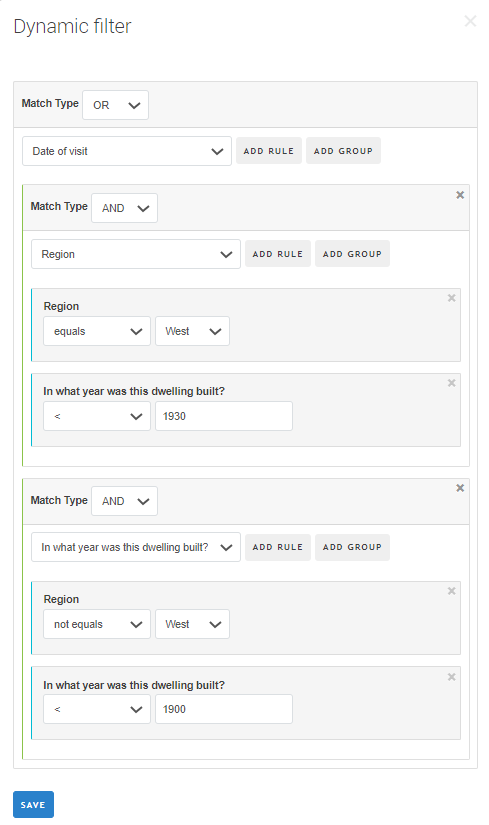Click the 1900 year input field
This screenshot has width=489, height=825.
click(x=224, y=710)
